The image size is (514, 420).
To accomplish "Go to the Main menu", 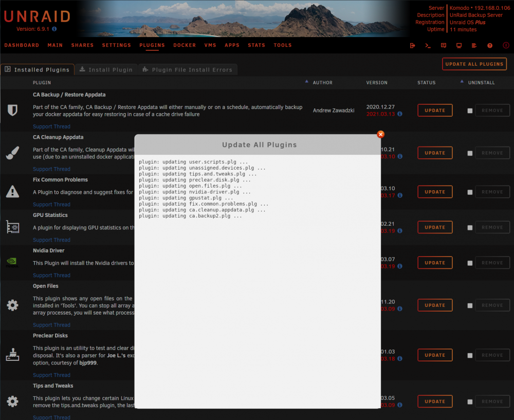I will point(55,45).
